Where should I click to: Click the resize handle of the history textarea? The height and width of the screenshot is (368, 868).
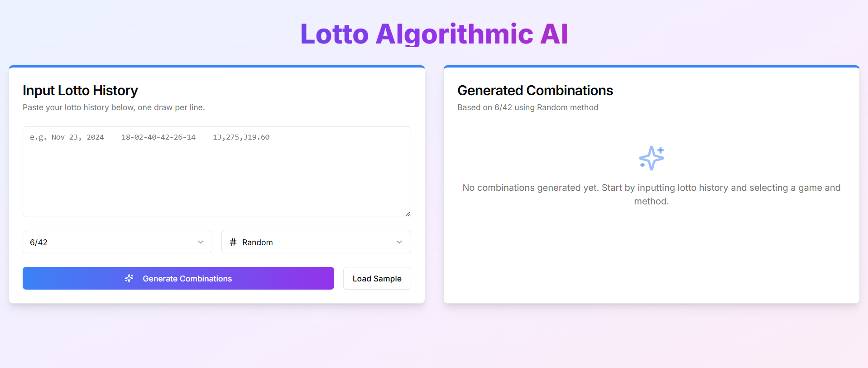click(x=408, y=214)
